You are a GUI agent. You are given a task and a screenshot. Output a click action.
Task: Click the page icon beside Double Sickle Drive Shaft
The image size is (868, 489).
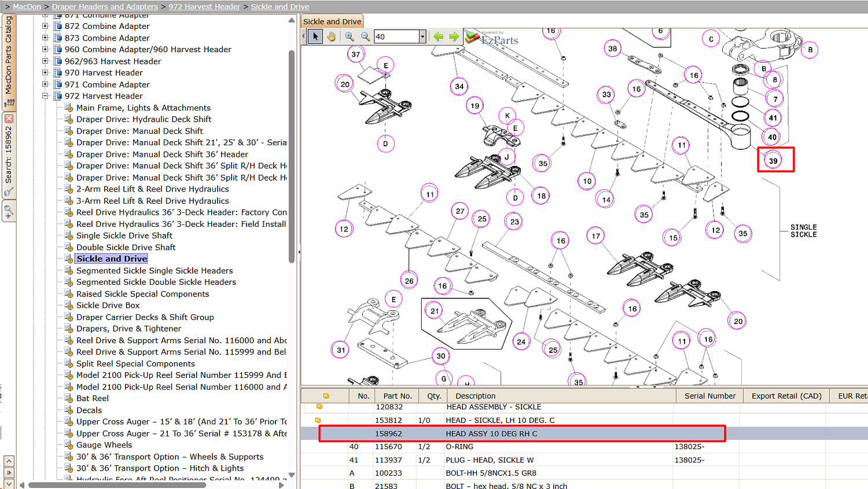click(x=69, y=247)
